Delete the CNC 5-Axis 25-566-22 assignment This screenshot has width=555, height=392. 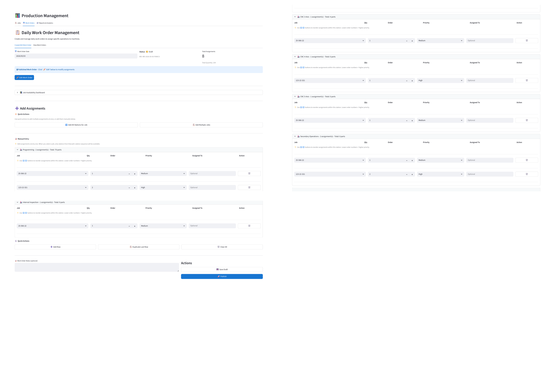[x=526, y=120]
